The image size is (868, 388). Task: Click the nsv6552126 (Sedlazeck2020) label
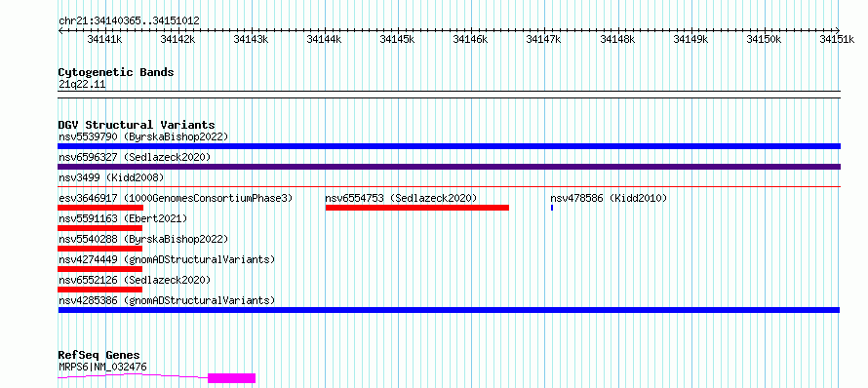(135, 280)
